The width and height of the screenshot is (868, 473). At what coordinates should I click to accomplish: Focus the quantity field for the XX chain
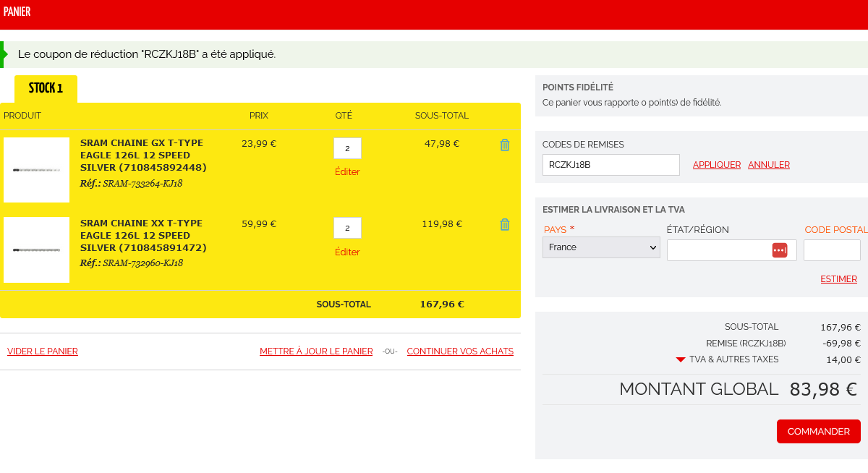[x=347, y=228]
